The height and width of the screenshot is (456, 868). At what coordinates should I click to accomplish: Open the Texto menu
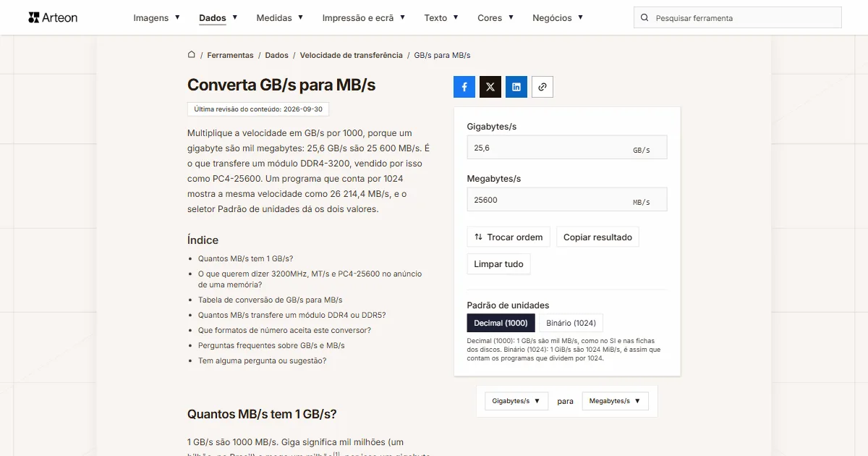[441, 18]
